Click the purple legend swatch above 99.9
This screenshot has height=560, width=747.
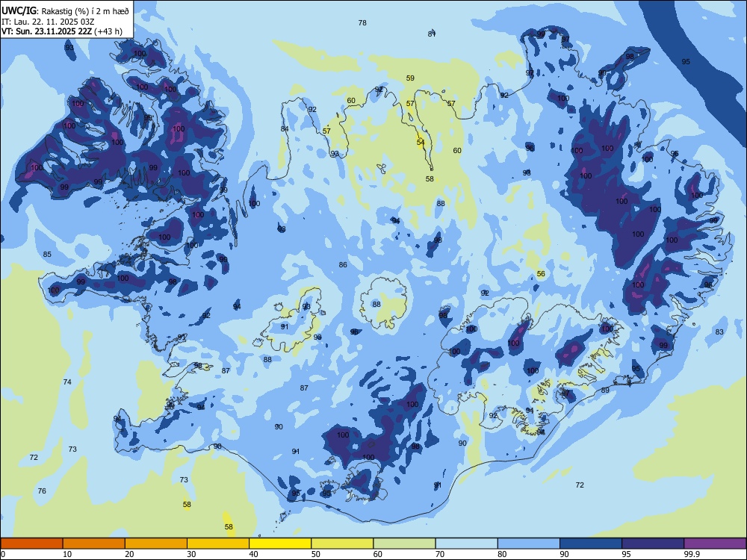715,544
